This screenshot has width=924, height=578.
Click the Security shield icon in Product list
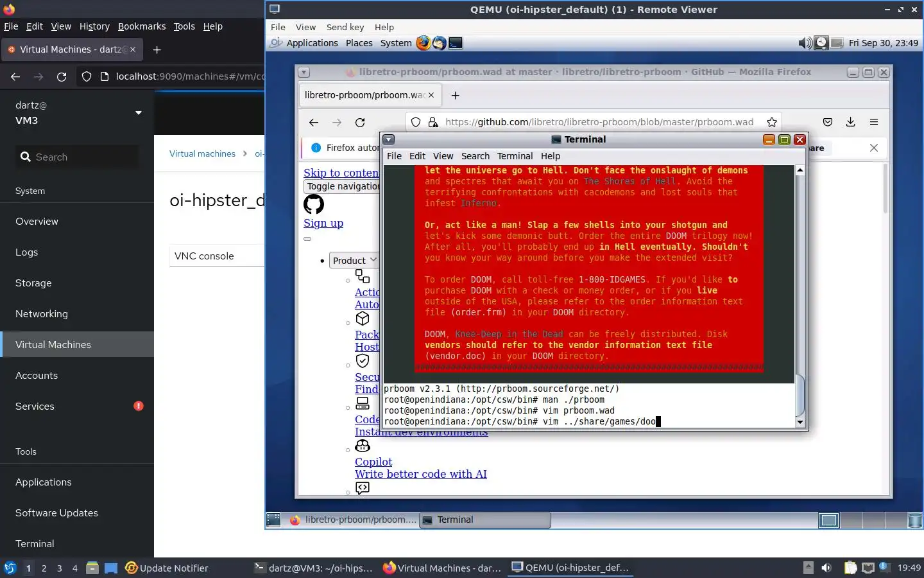(363, 361)
